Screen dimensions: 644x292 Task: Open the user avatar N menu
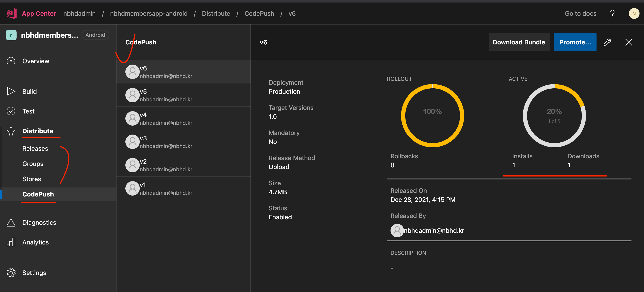(x=634, y=13)
